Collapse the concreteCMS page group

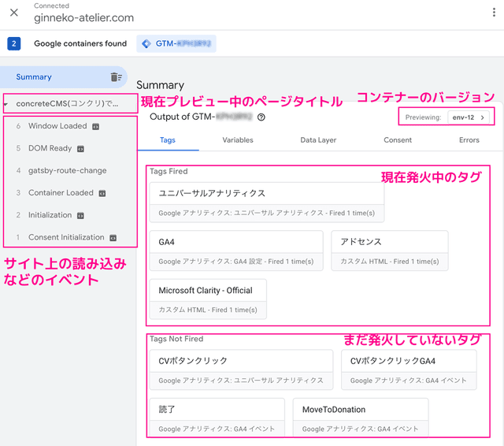pyautogui.click(x=6, y=104)
